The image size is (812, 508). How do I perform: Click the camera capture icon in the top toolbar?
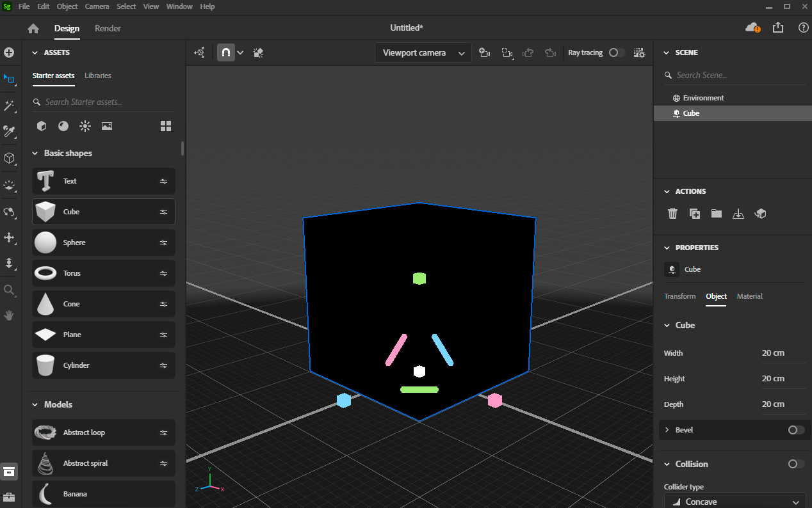tap(485, 52)
